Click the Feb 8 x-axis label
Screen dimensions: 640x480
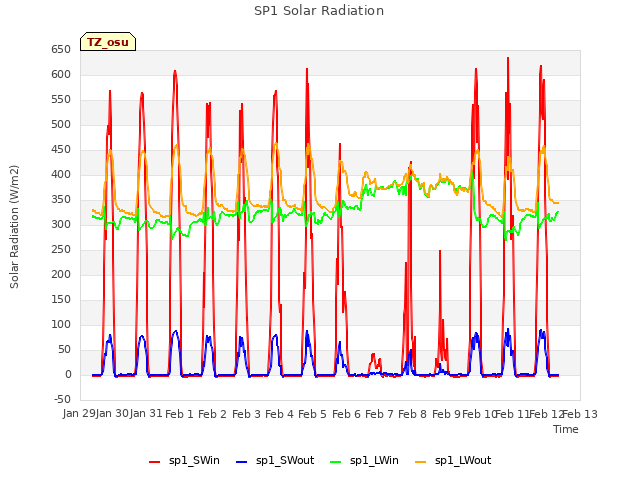point(412,414)
